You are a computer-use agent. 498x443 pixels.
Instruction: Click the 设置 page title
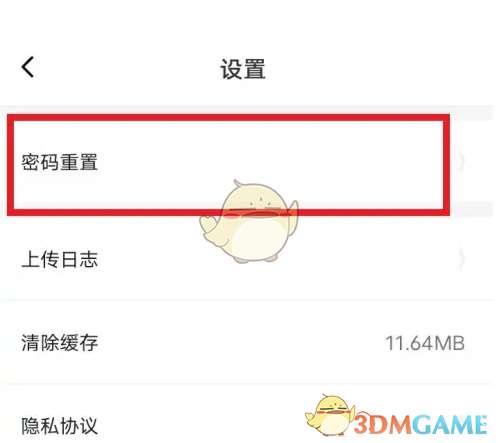[x=243, y=69]
